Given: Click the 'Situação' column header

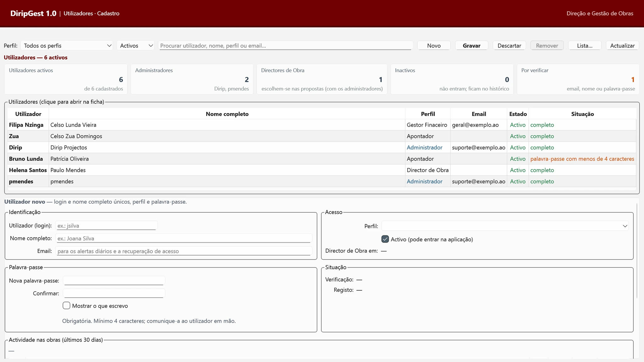Looking at the screenshot, I should click(x=582, y=114).
